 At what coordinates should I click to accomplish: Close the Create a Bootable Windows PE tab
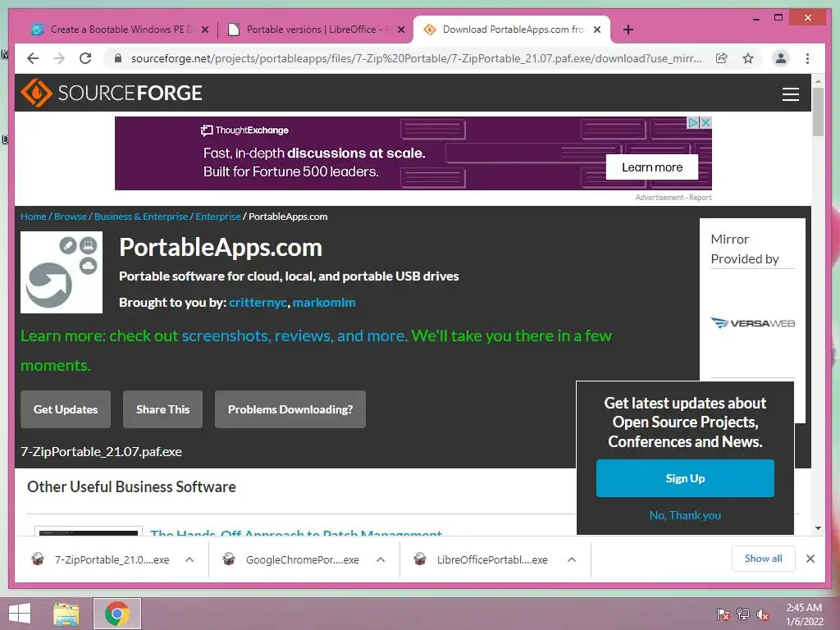tap(204, 30)
